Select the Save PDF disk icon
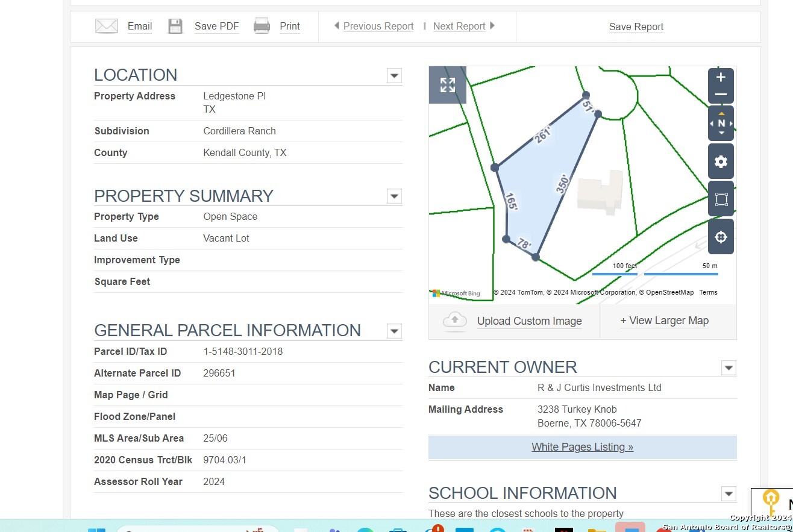793x532 pixels. coord(175,26)
